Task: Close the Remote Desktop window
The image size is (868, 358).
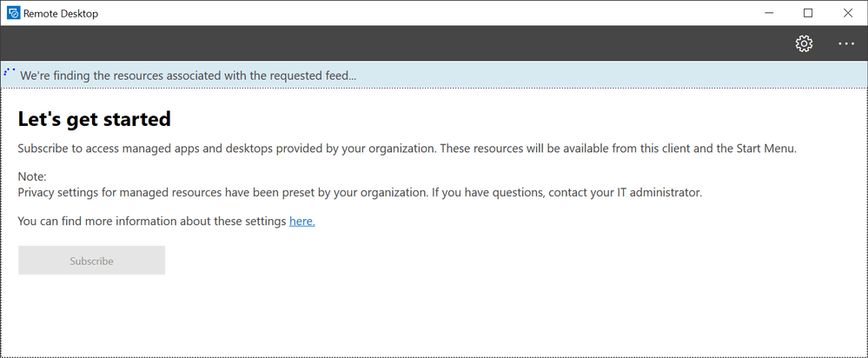Action: (x=847, y=13)
